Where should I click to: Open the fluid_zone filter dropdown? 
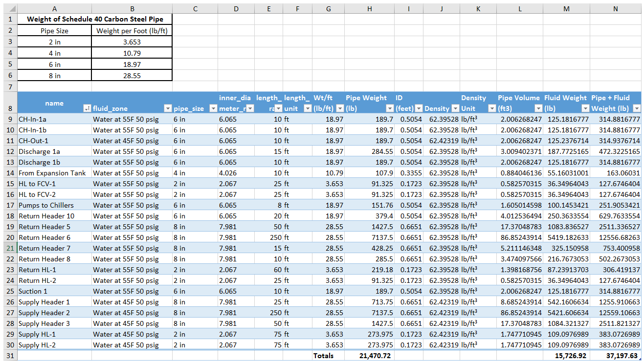click(x=167, y=108)
